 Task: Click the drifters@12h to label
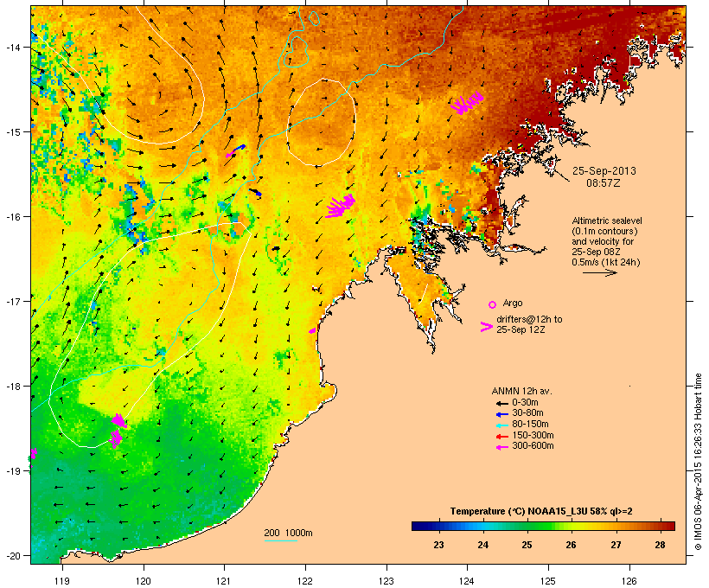click(x=529, y=319)
